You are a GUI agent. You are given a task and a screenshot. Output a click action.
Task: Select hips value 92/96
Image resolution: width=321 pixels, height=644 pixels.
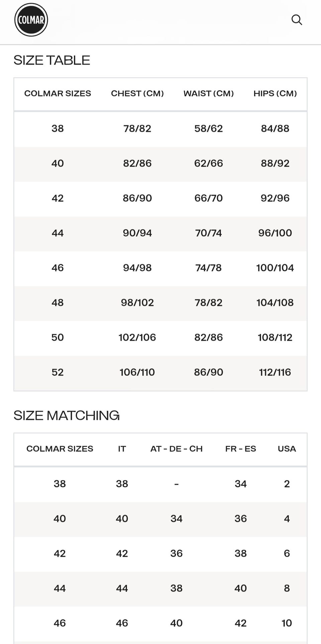coord(275,198)
